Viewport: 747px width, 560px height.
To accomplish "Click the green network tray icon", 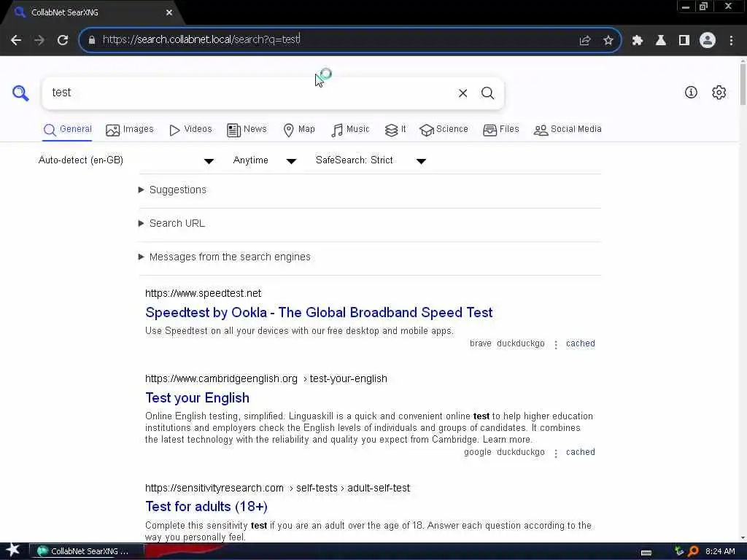I will [x=679, y=551].
